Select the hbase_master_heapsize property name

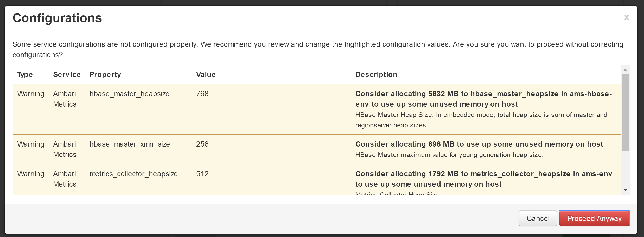coord(129,94)
